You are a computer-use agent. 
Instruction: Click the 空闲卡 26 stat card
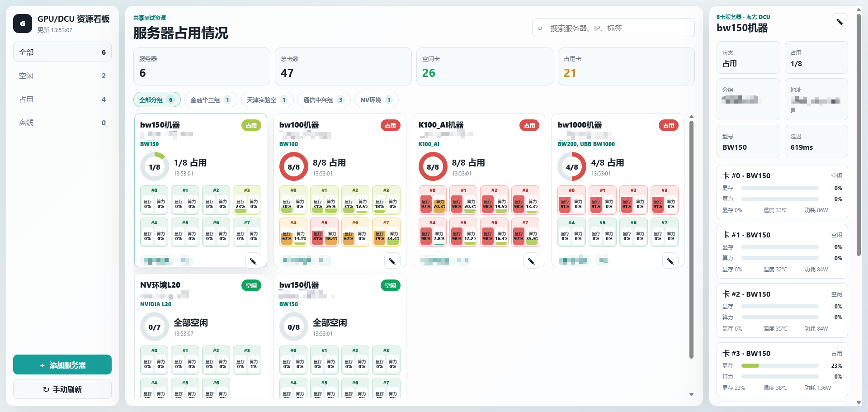(x=485, y=66)
